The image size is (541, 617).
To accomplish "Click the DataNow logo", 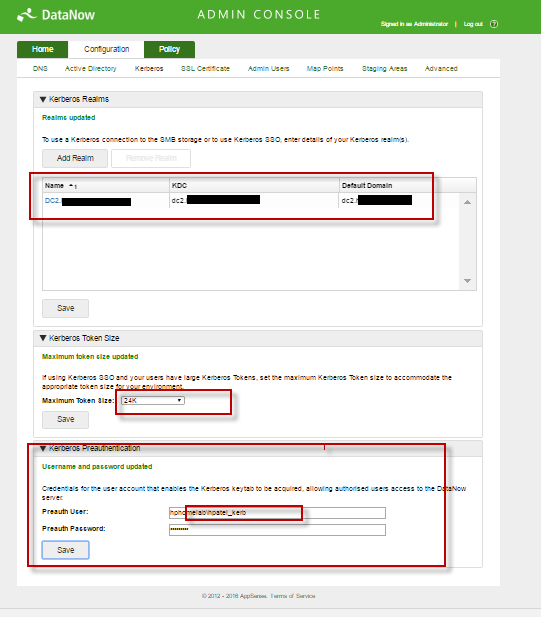I will 56,15.
